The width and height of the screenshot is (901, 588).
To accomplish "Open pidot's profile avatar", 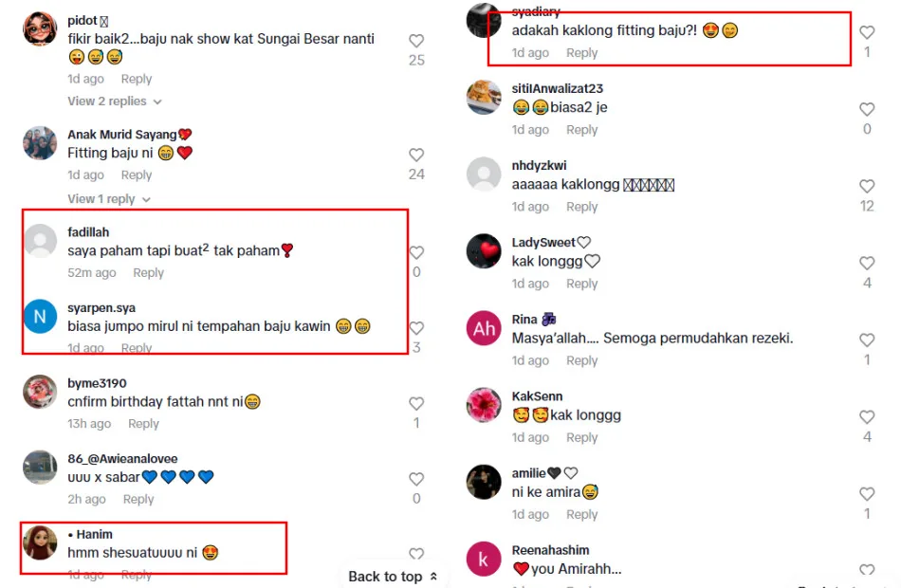I will point(40,28).
